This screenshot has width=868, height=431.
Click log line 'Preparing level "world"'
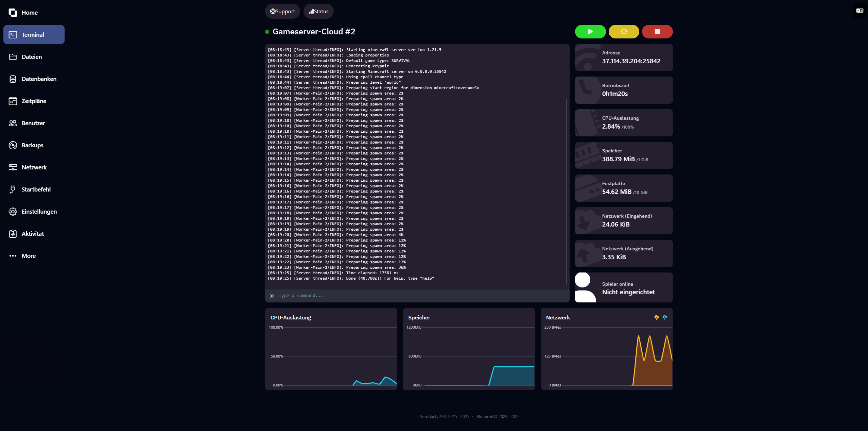pyautogui.click(x=334, y=83)
